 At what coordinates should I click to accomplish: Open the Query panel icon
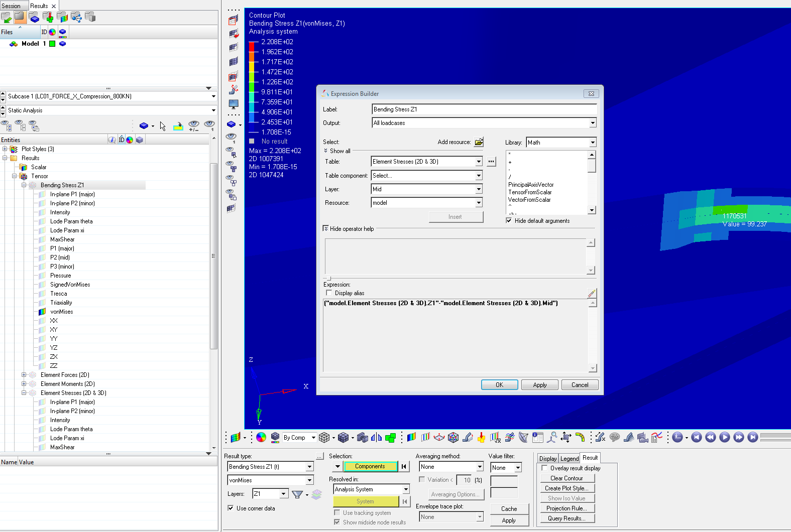(x=537, y=437)
